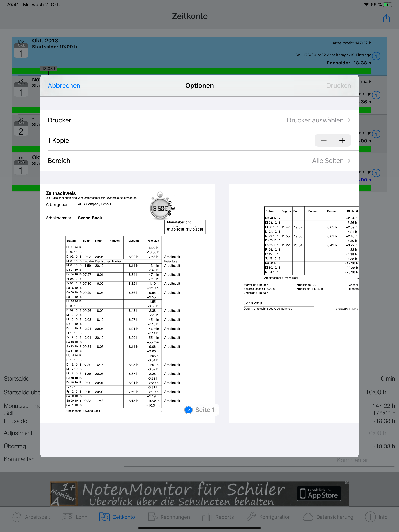Tap the 20:41 clock in status bar
399x532 pixels.
tap(12, 4)
